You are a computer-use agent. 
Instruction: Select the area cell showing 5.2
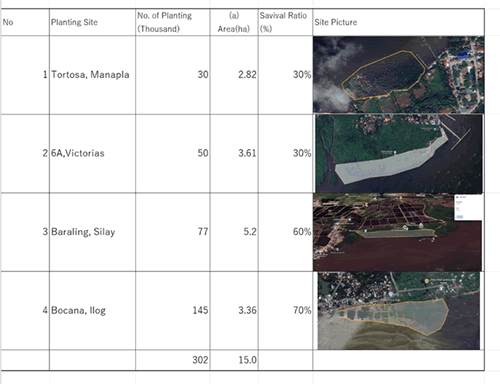tap(234, 232)
